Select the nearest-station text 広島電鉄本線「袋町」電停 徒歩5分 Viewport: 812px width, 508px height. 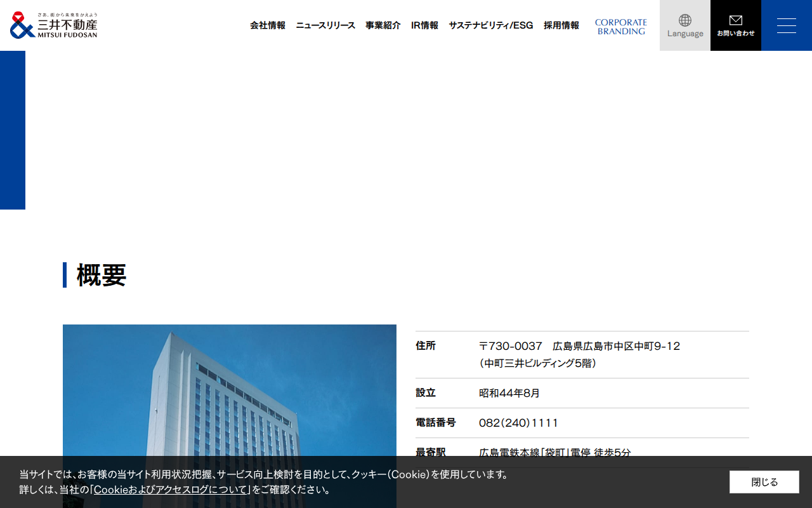[x=555, y=452]
